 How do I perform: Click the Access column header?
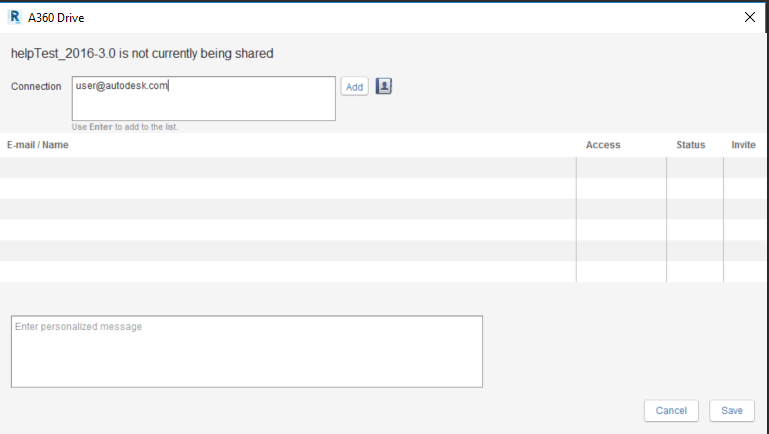coord(603,145)
